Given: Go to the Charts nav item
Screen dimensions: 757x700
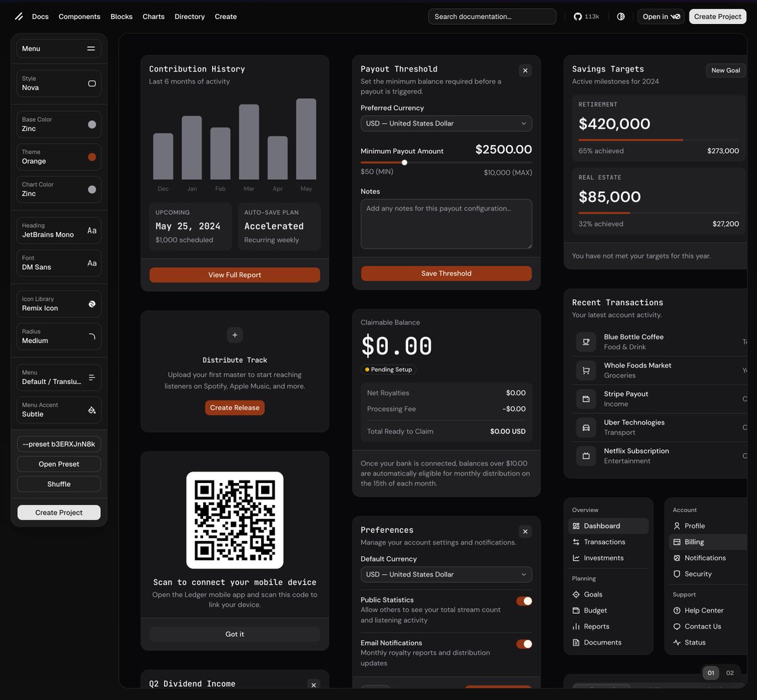Looking at the screenshot, I should click(153, 16).
